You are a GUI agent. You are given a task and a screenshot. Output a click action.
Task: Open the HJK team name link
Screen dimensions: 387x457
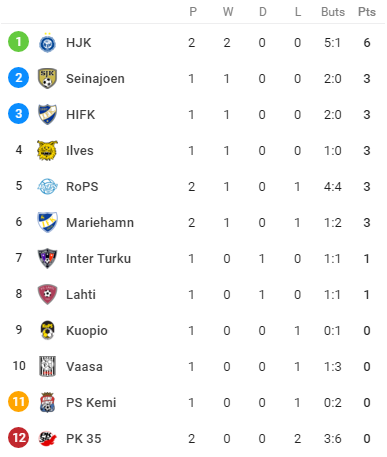point(79,43)
